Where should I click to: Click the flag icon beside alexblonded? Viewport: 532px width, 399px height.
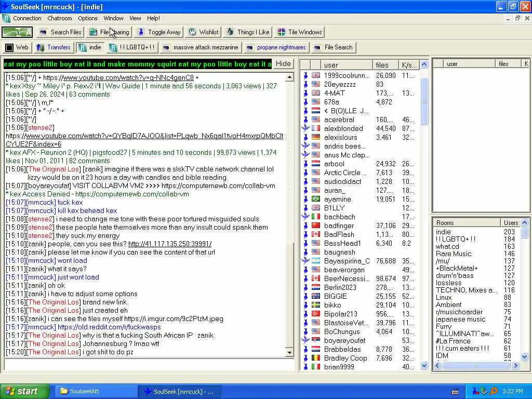(x=316, y=128)
